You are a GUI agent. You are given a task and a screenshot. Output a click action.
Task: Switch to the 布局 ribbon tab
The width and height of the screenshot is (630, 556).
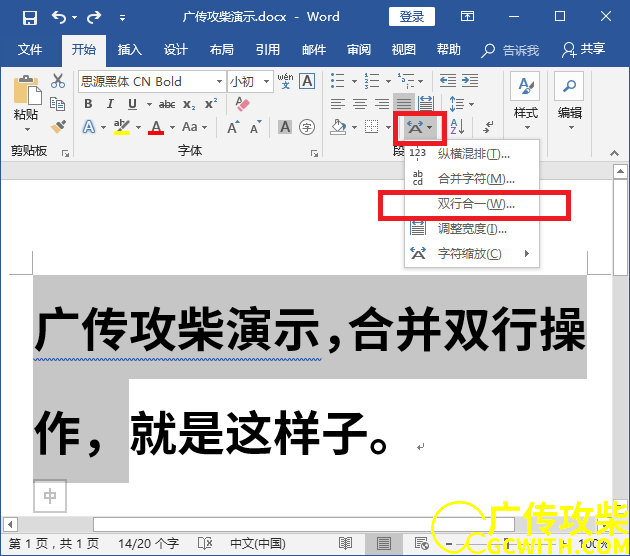pyautogui.click(x=221, y=50)
